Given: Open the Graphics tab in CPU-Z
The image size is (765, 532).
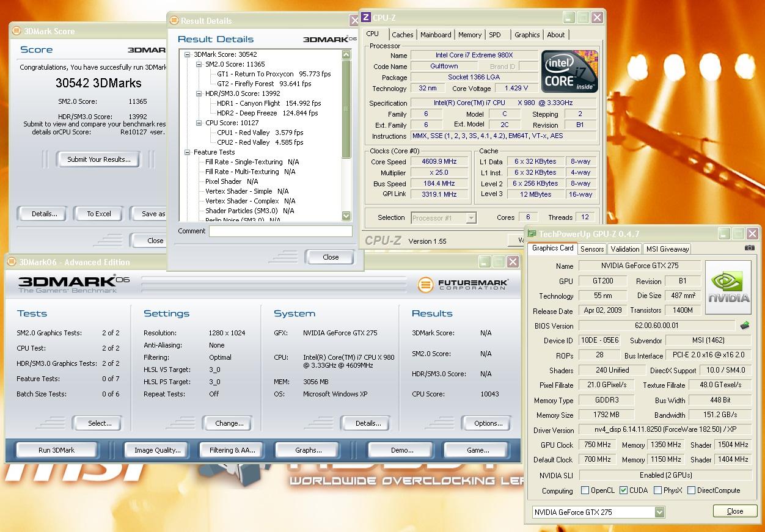Looking at the screenshot, I should 527,35.
